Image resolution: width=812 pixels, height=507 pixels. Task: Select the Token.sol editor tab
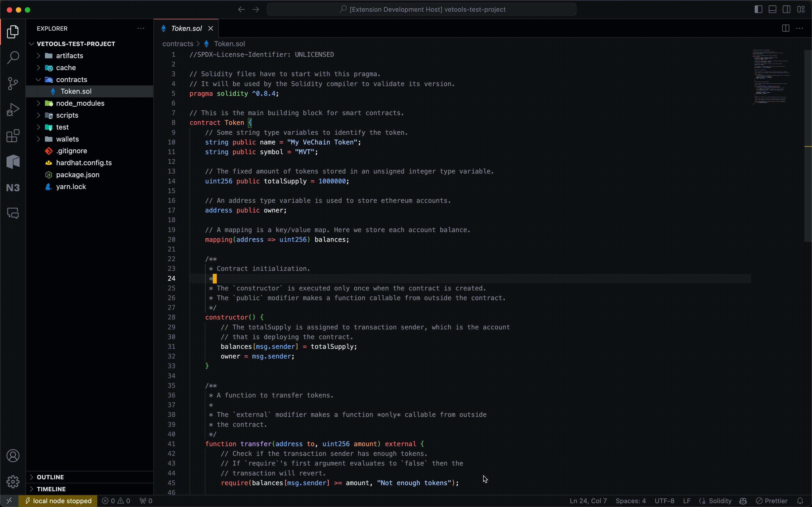click(186, 28)
